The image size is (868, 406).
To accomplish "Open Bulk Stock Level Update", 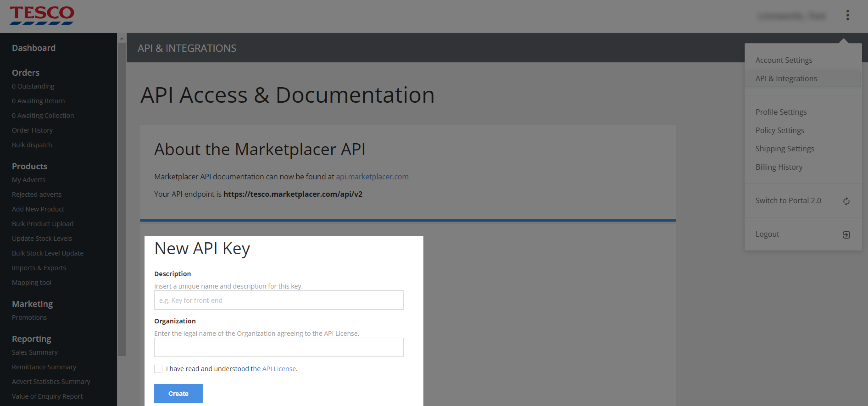I will (x=48, y=253).
